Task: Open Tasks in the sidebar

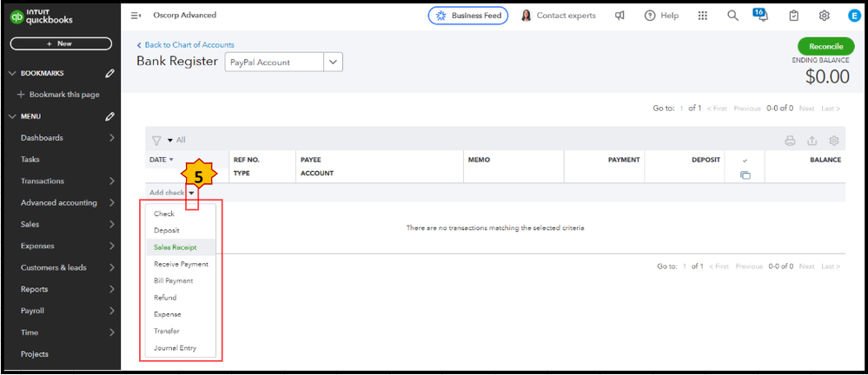Action: point(30,160)
